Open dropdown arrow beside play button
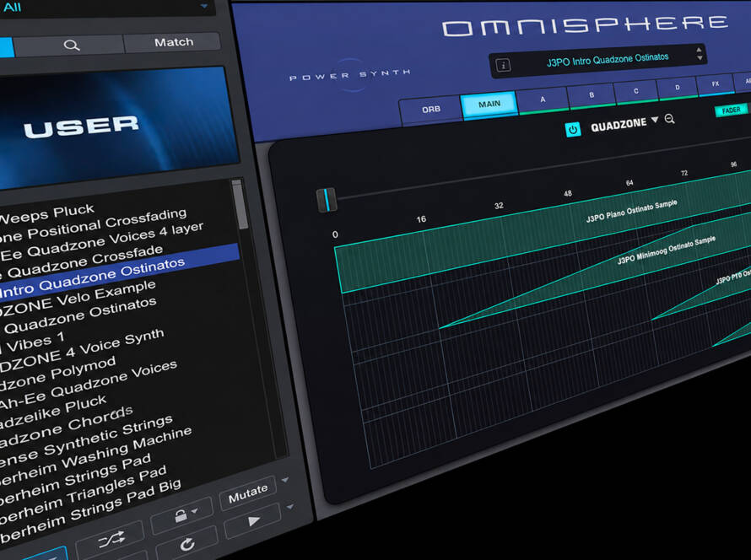Viewport: 751px width, 560px height. point(290,506)
